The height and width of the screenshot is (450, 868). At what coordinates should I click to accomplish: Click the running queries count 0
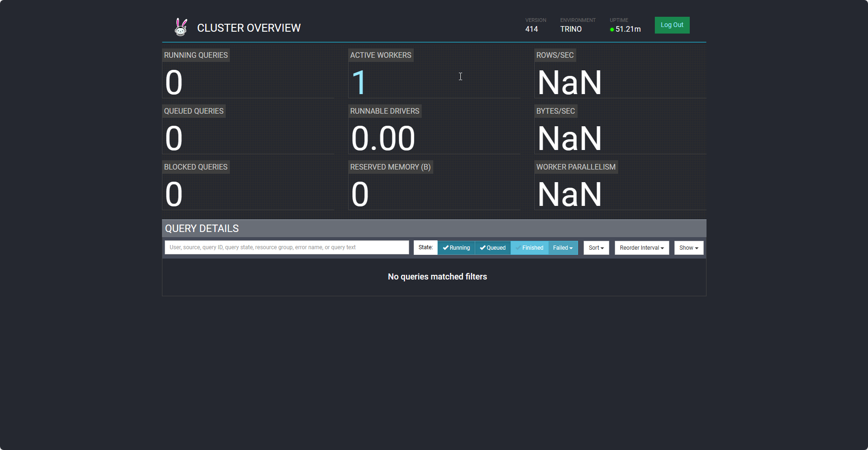click(x=174, y=82)
